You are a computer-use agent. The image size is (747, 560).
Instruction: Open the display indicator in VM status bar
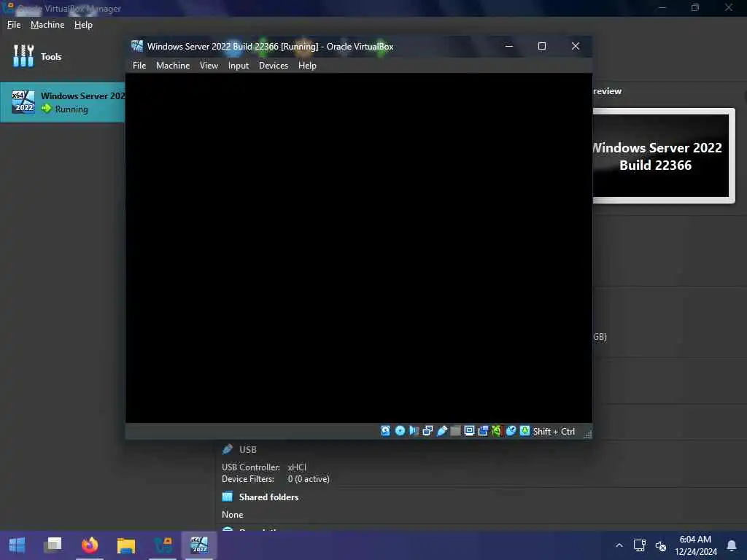click(469, 431)
